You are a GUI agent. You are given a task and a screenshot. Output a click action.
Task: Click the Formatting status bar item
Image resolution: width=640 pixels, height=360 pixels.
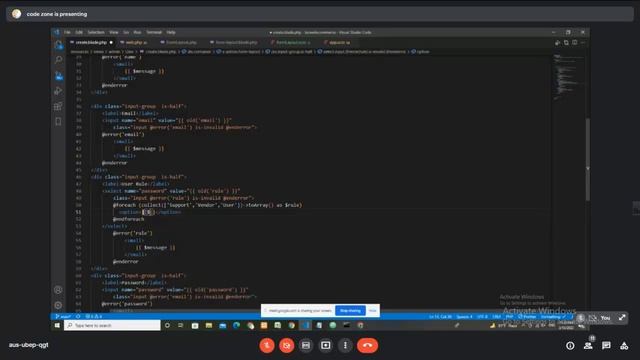click(553, 317)
